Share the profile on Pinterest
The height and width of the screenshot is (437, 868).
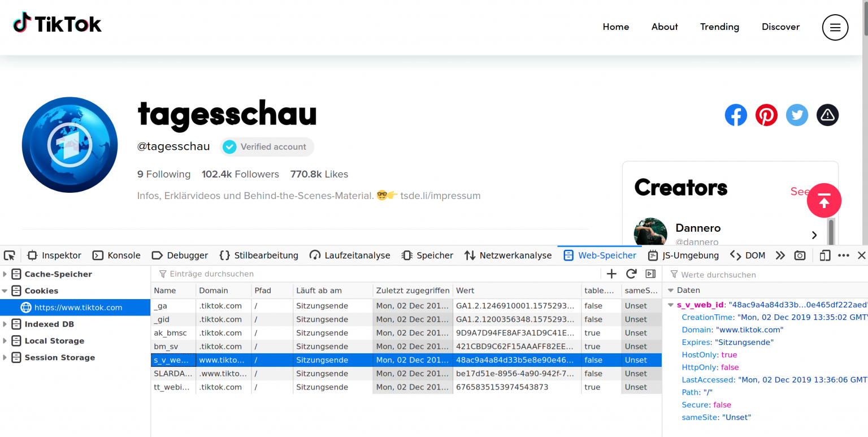(x=766, y=115)
